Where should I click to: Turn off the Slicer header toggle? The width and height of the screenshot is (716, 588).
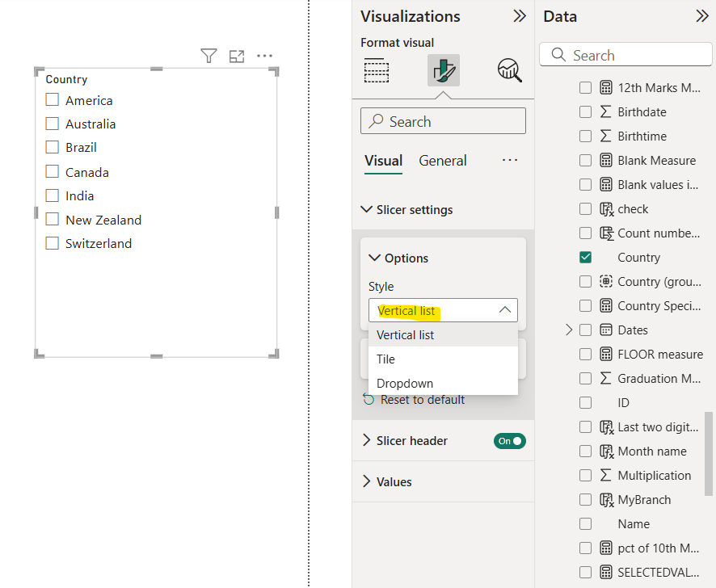coord(509,441)
